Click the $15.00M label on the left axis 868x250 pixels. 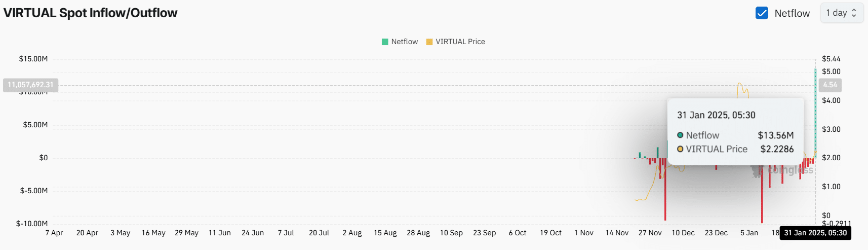33,59
